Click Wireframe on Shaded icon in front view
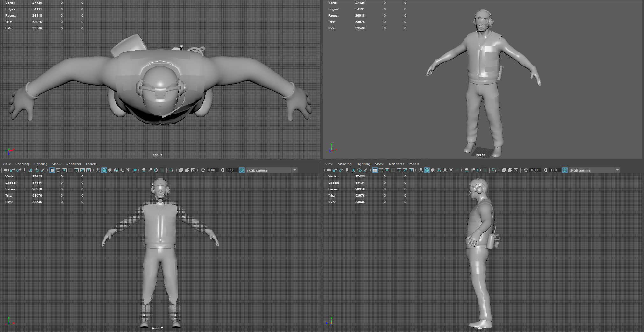This screenshot has height=332, width=644. click(x=116, y=170)
